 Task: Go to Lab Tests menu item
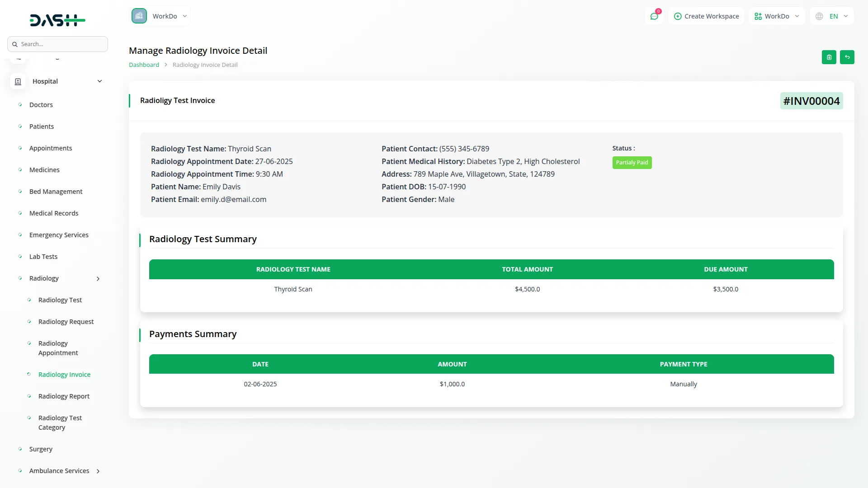tap(43, 257)
